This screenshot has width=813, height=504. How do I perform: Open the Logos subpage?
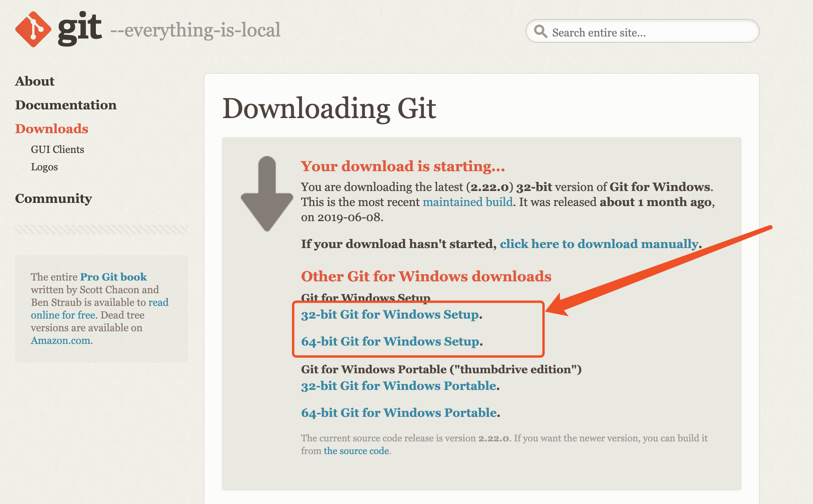coord(44,167)
